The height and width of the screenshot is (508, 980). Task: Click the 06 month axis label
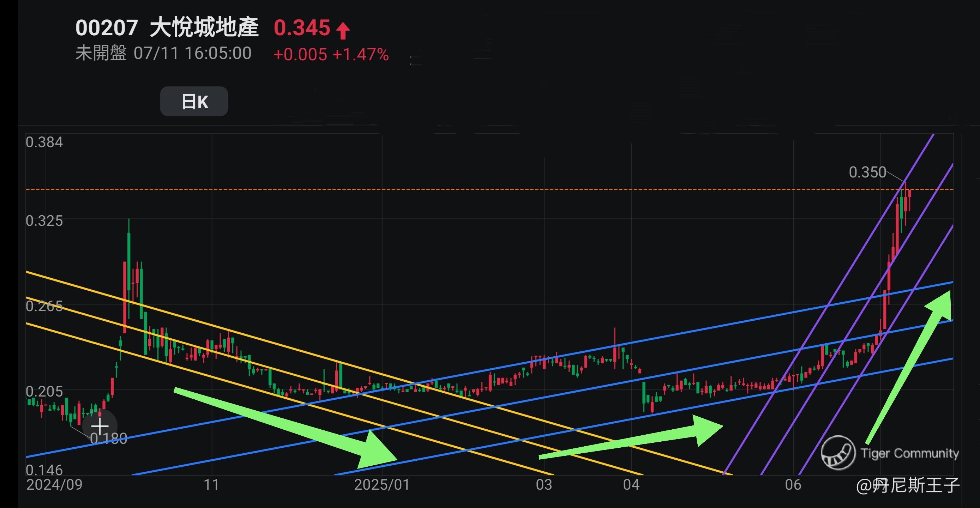click(793, 485)
